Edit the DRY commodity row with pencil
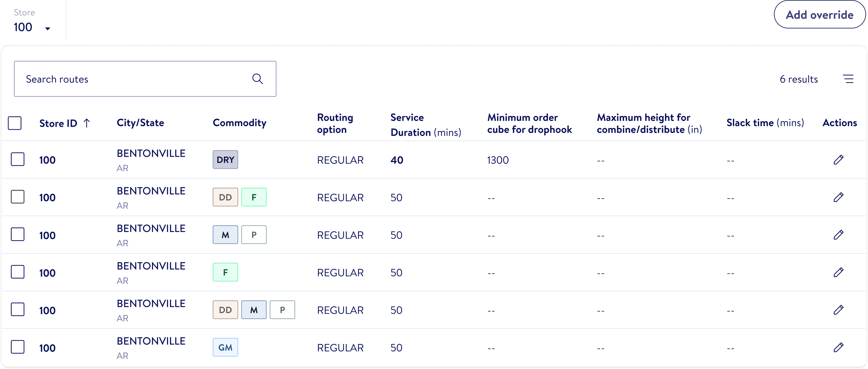The image size is (868, 369). click(x=838, y=160)
